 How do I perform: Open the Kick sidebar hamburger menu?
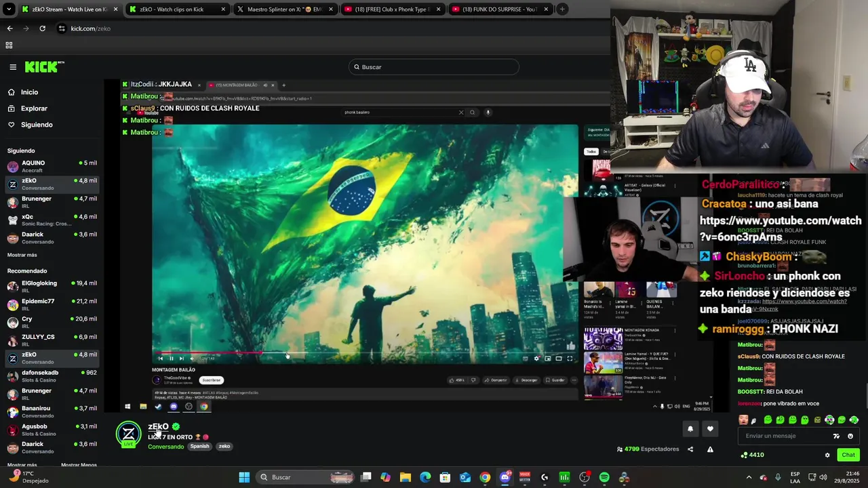click(x=13, y=67)
